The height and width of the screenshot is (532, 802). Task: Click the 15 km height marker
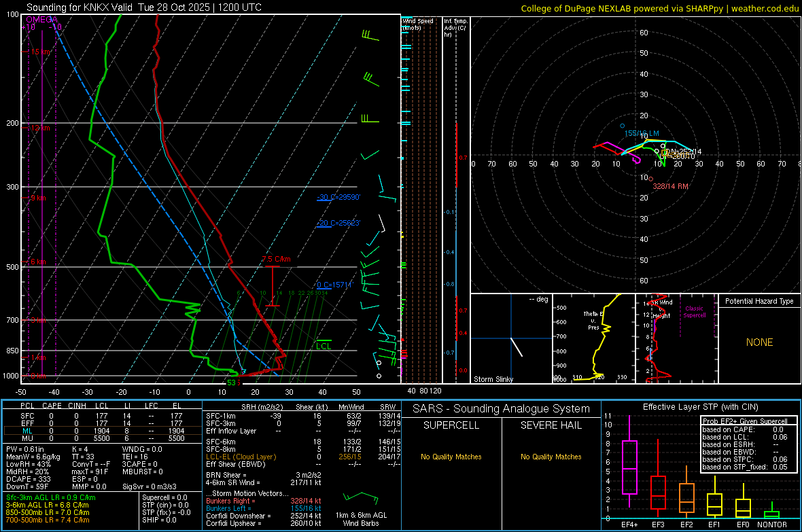coord(41,52)
